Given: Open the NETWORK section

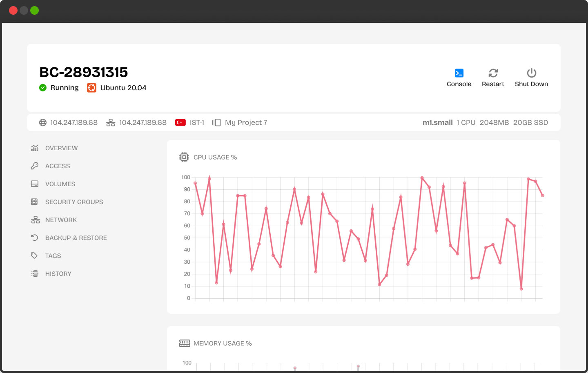Looking at the screenshot, I should click(61, 220).
